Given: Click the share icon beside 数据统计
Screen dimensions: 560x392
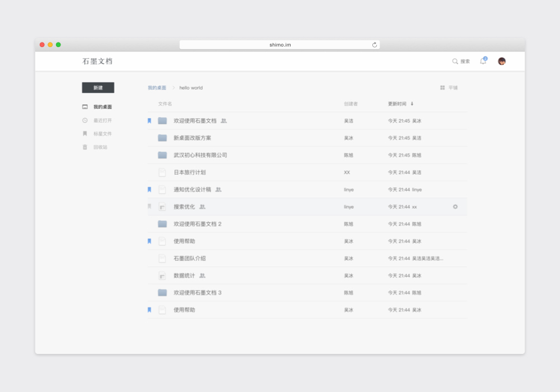Looking at the screenshot, I should pyautogui.click(x=202, y=276).
